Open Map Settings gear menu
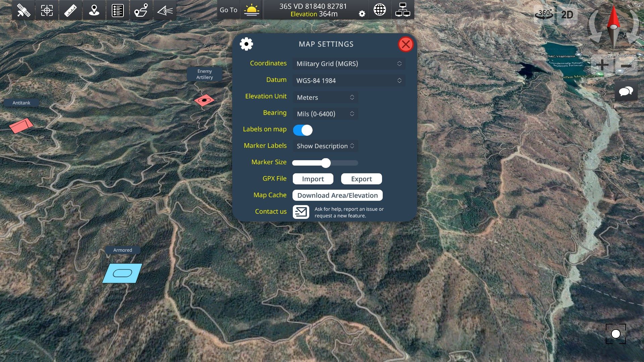This screenshot has height=362, width=644. [x=246, y=44]
